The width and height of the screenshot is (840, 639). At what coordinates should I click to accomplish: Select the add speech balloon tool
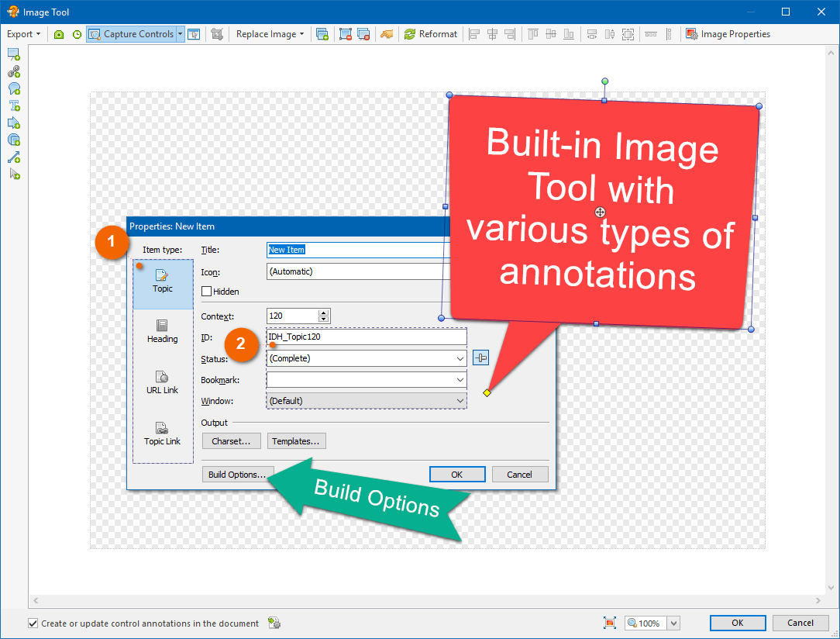[x=13, y=88]
